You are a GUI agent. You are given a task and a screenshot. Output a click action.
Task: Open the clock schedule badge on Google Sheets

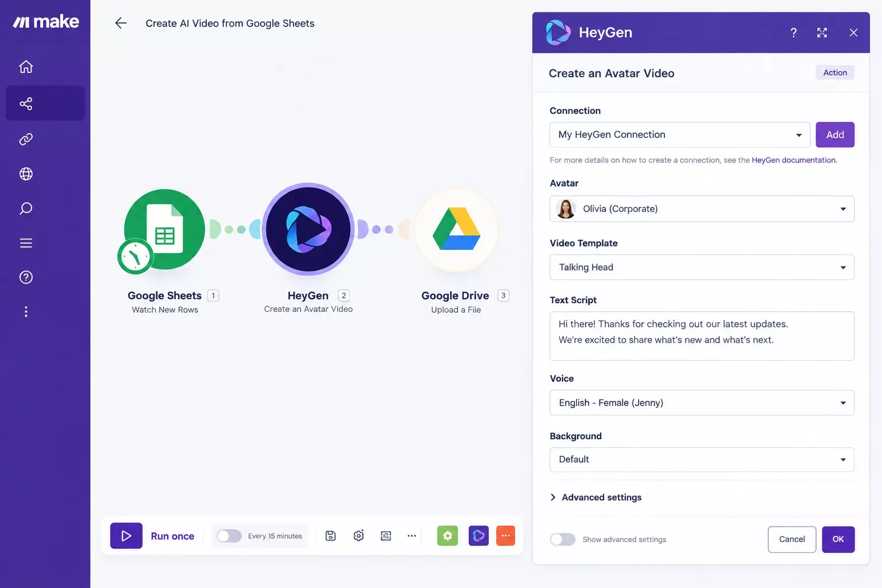pyautogui.click(x=135, y=256)
